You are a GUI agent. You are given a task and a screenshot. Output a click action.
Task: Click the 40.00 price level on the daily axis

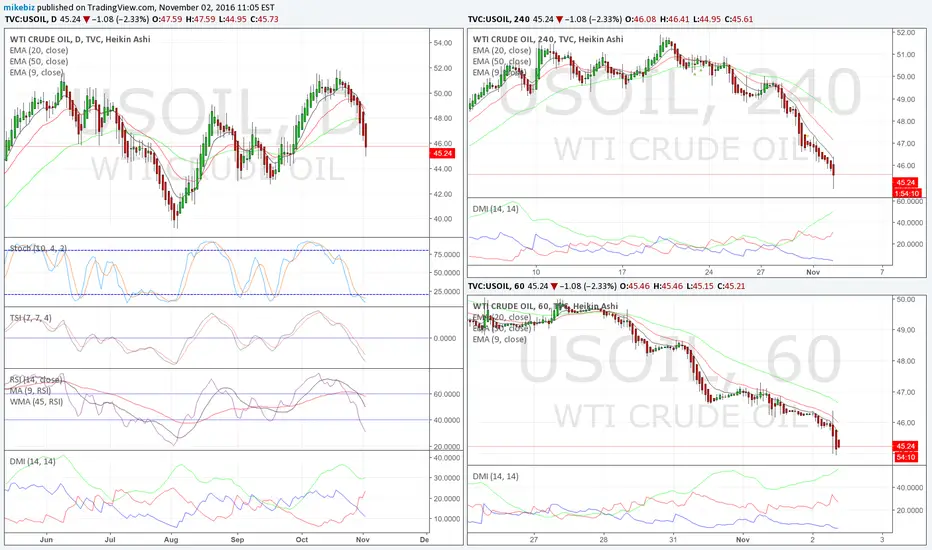442,219
